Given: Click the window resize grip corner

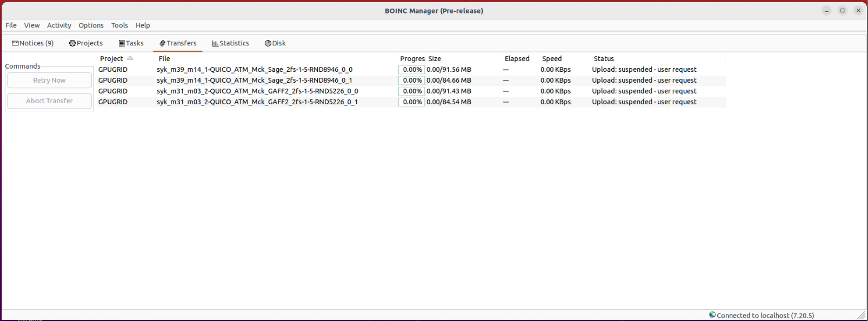Looking at the screenshot, I should pyautogui.click(x=861, y=315).
